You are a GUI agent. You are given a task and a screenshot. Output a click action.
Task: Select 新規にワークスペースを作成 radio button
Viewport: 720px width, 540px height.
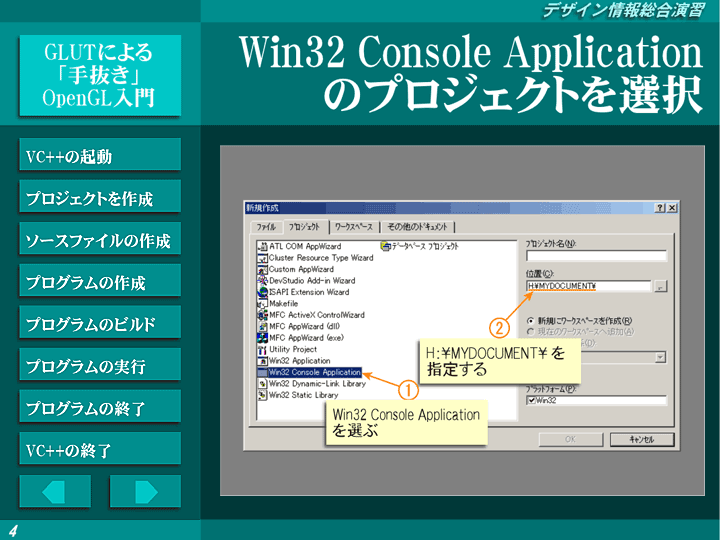(x=531, y=321)
